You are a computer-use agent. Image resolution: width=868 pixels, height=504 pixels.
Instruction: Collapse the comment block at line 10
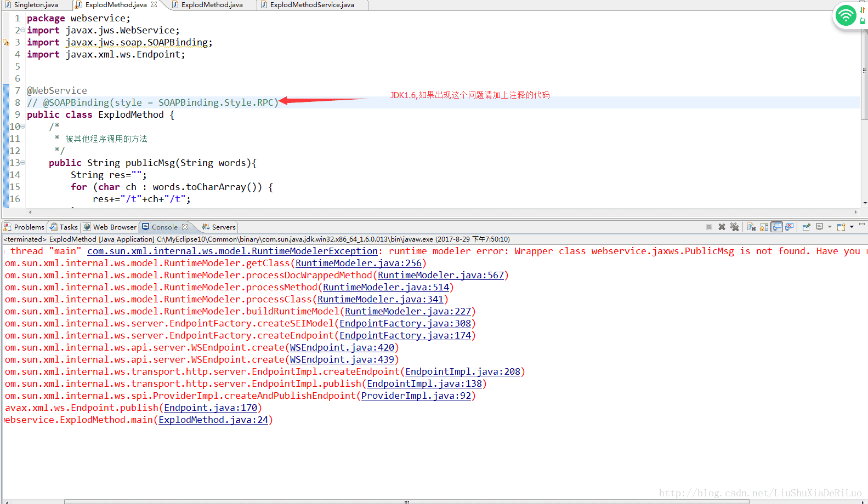pyautogui.click(x=22, y=127)
